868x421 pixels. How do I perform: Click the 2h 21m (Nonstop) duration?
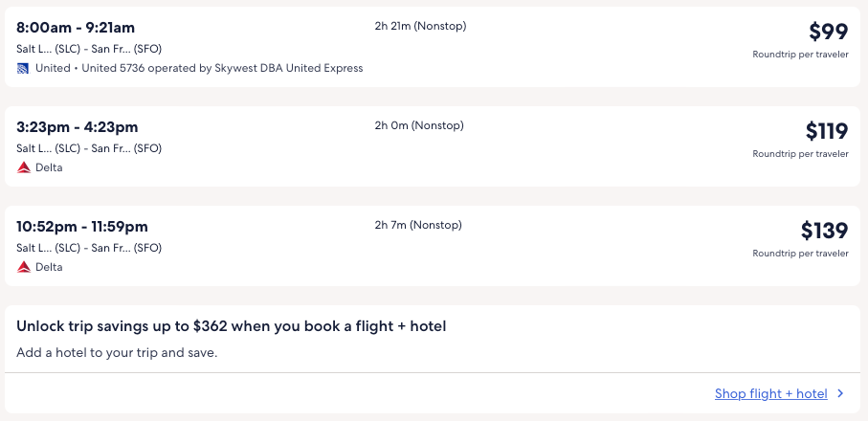point(420,26)
